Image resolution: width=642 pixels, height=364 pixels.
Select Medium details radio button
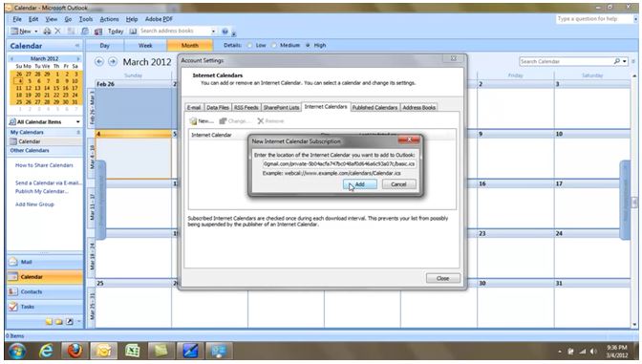tap(274, 46)
